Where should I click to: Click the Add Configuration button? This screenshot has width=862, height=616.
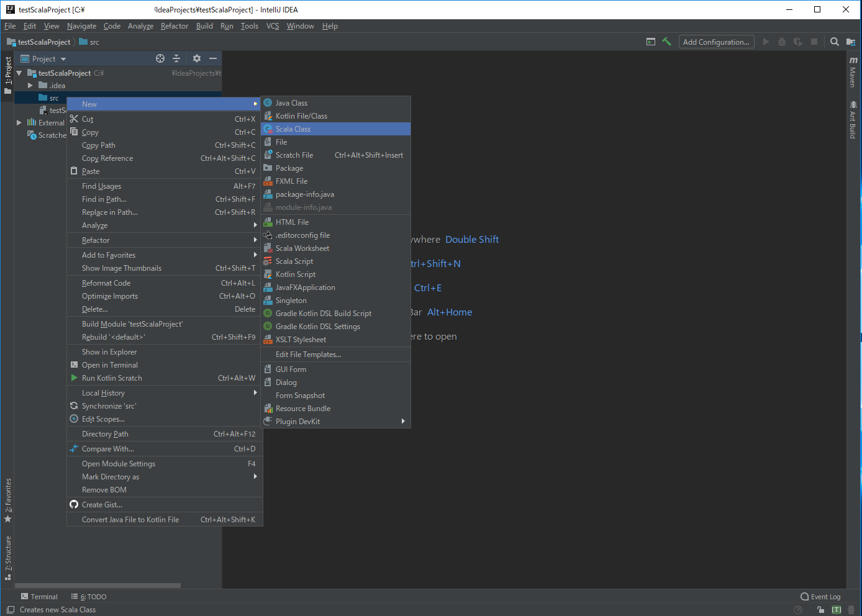[x=716, y=42]
